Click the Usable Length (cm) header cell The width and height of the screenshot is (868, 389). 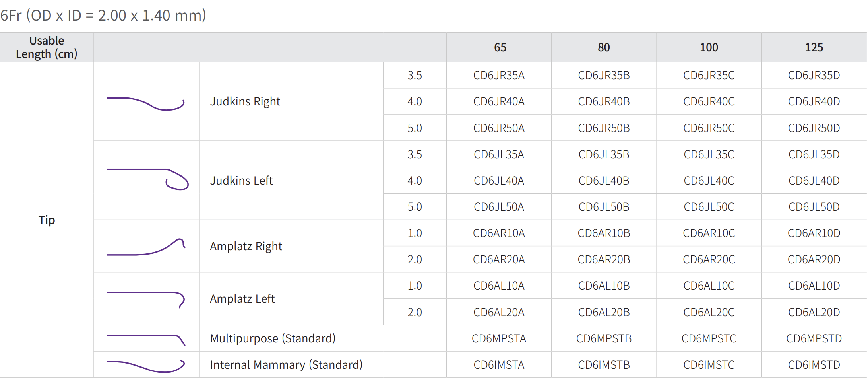46,47
